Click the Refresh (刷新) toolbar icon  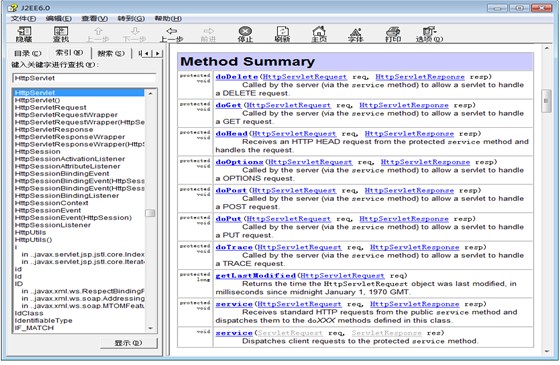282,35
